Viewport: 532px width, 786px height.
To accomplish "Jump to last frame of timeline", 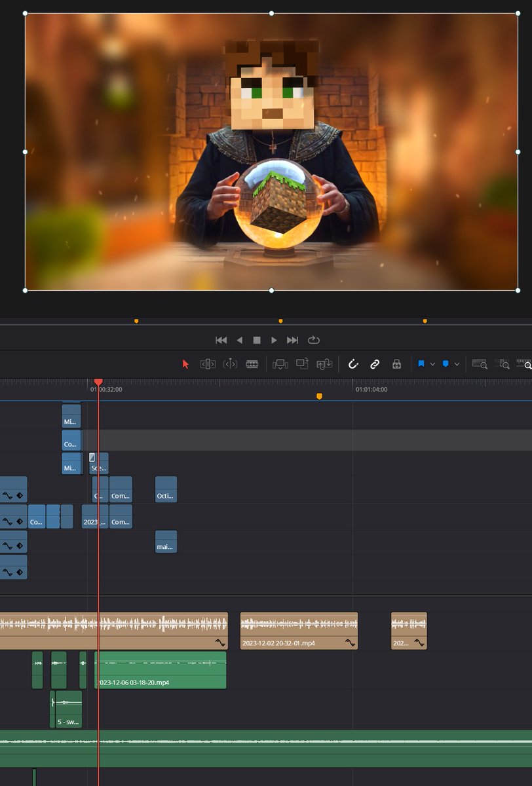I will 293,340.
